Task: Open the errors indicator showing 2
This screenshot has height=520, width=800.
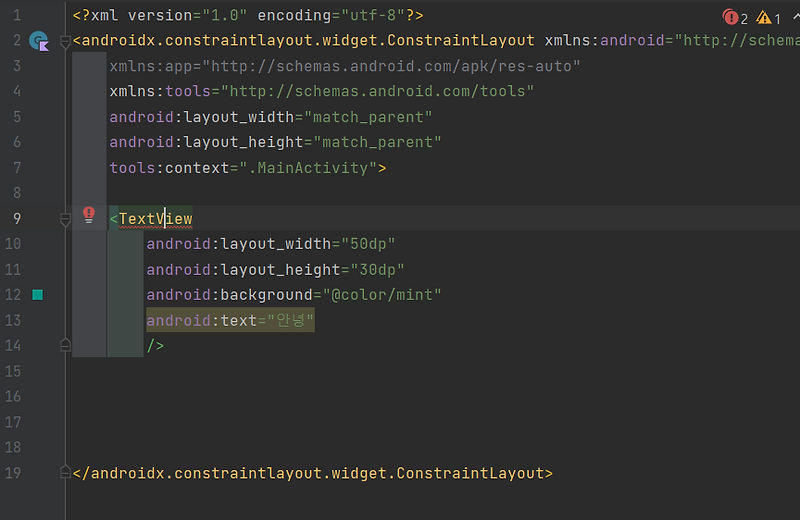Action: tap(735, 18)
